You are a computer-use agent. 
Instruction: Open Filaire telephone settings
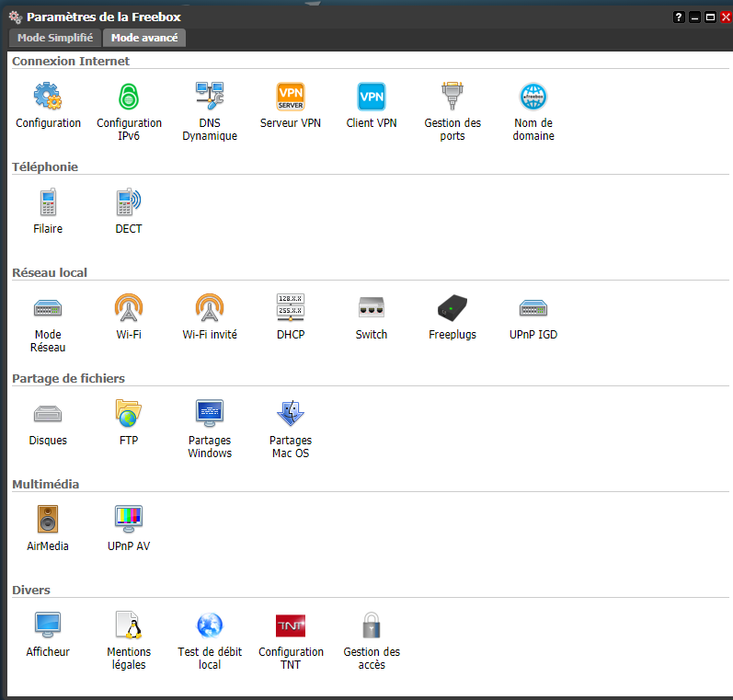click(x=48, y=202)
